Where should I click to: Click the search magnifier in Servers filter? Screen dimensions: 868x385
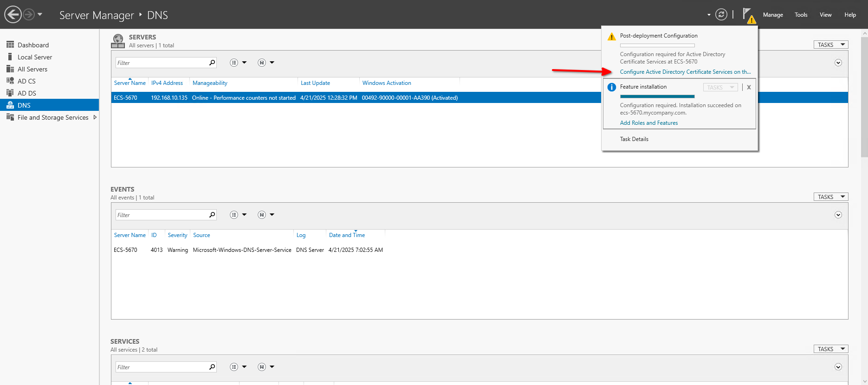212,63
